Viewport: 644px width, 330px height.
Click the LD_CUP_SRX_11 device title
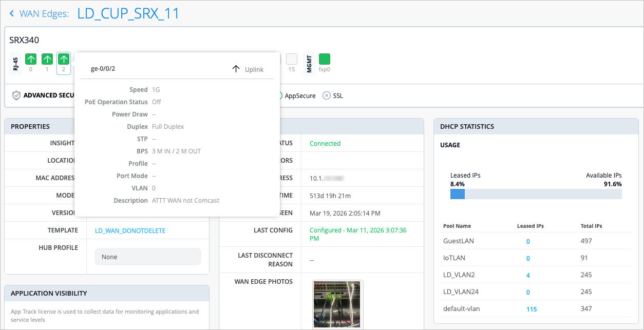(128, 13)
